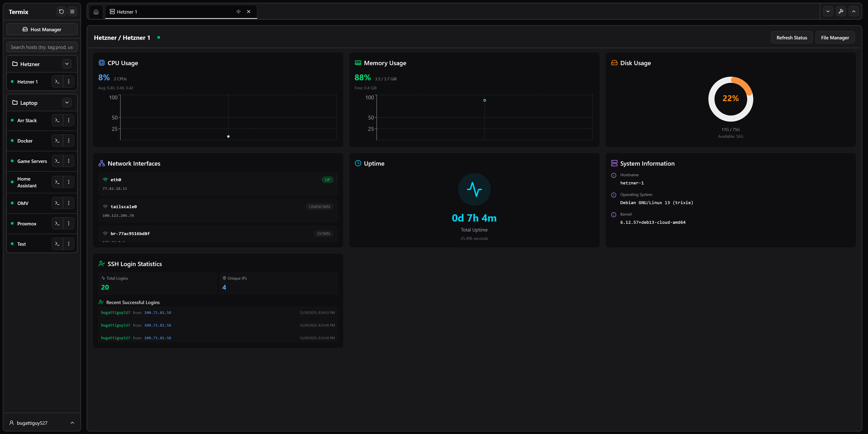The height and width of the screenshot is (434, 868).
Task: Collapse the Hetzner folder
Action: coord(67,64)
